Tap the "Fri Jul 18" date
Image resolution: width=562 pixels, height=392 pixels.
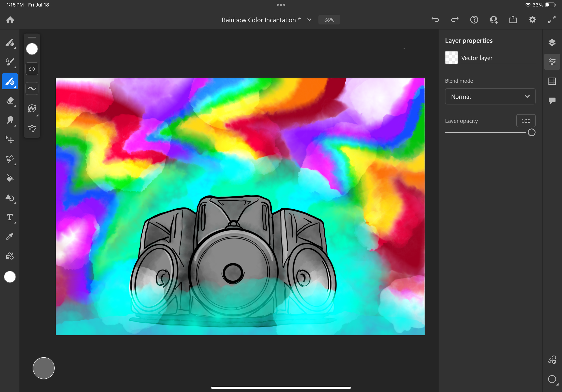click(x=39, y=5)
